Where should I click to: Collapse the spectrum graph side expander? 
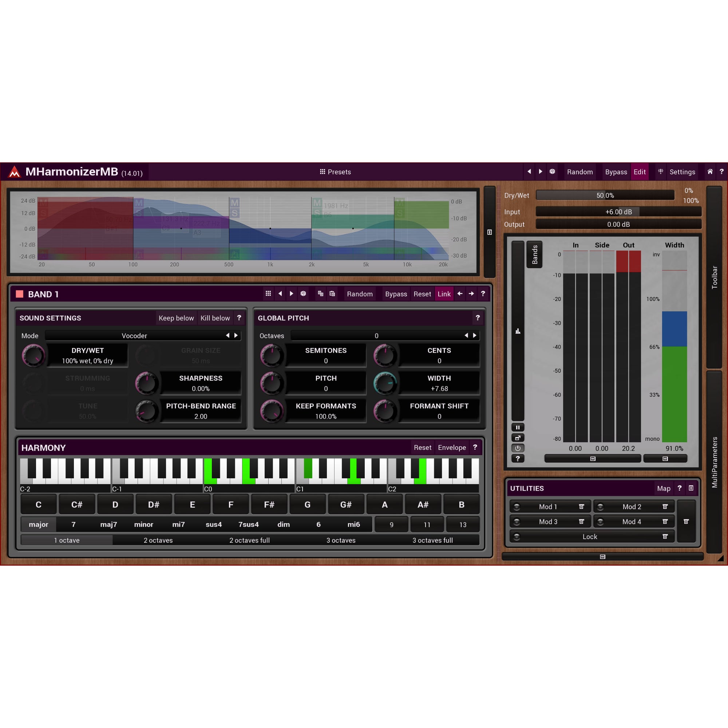tap(490, 232)
